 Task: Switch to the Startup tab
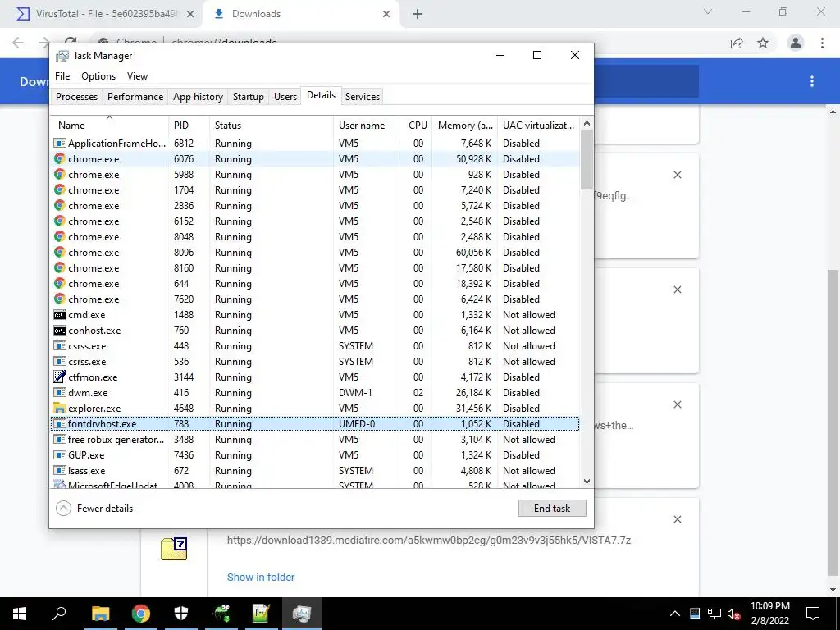coord(248,97)
